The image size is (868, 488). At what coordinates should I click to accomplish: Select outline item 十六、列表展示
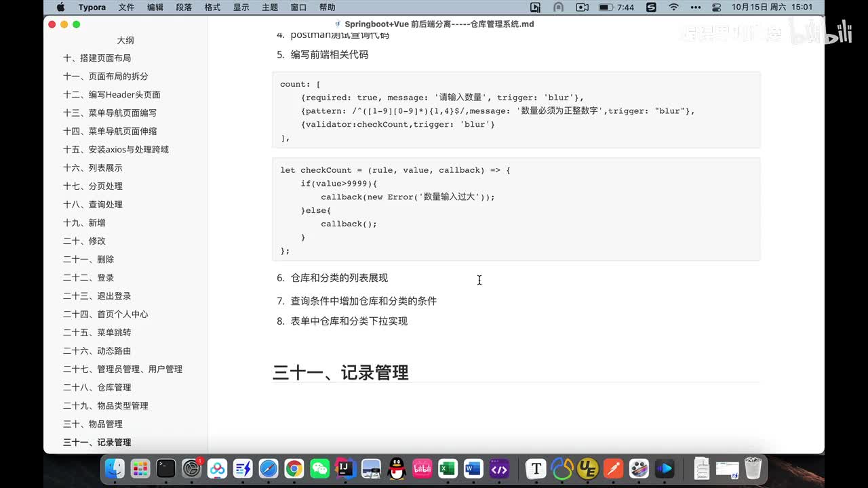93,168
